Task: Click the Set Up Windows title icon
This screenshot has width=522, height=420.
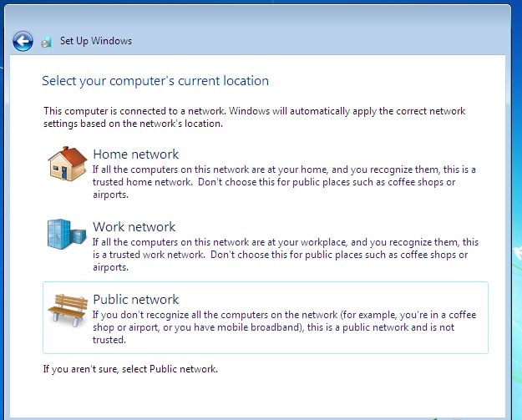Action: pos(47,42)
